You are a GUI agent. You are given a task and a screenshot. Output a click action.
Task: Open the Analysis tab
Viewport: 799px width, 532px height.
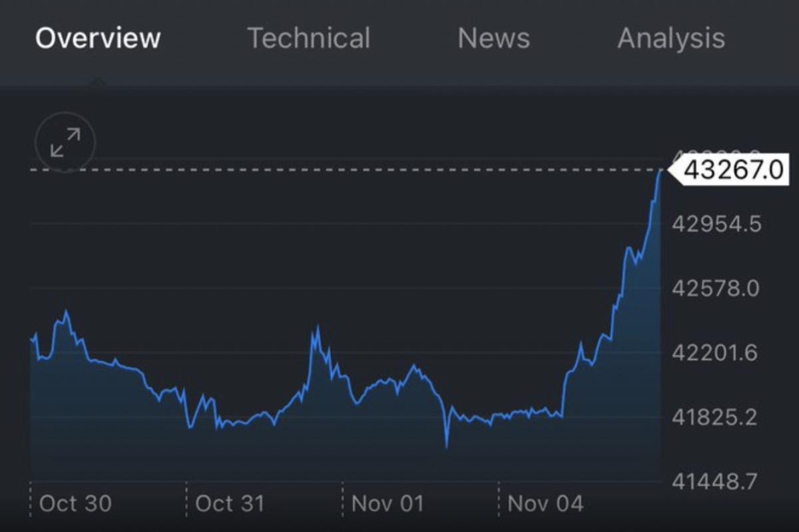point(670,39)
